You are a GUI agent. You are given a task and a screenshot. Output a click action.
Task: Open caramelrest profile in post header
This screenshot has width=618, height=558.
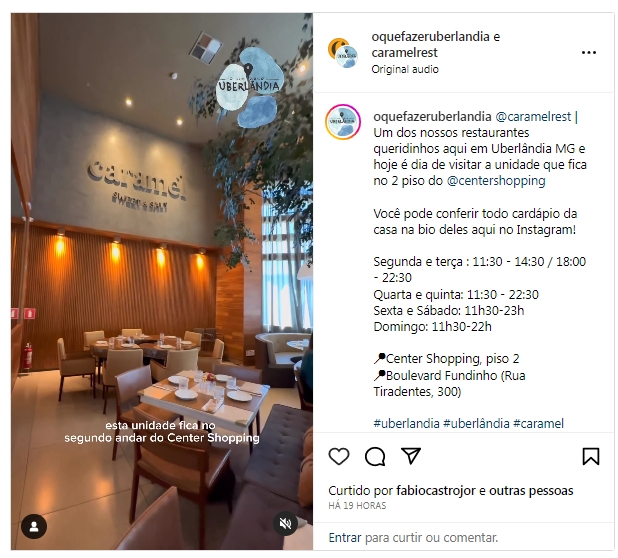(x=404, y=52)
